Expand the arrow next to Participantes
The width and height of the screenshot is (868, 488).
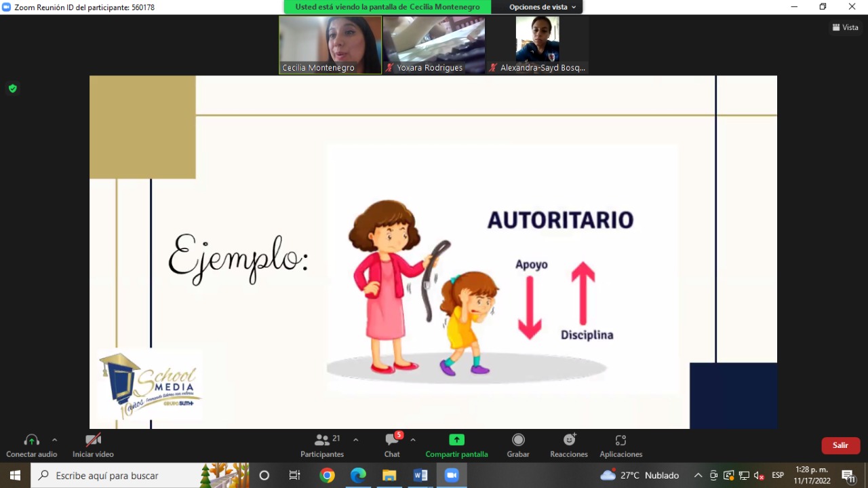[x=355, y=440]
